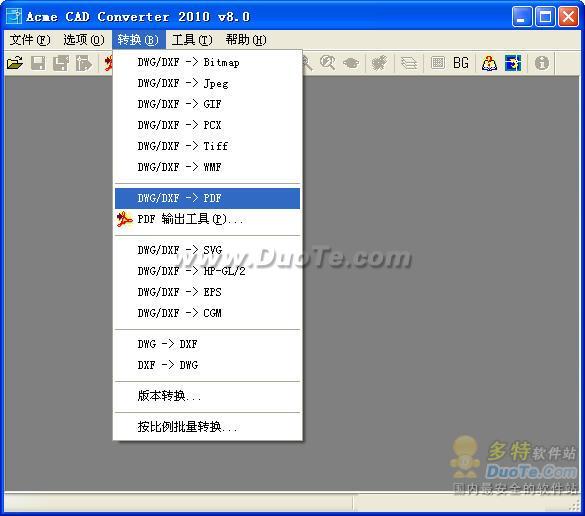
Task: Open PDF 输出工具(P)... dialog
Action: [x=207, y=219]
